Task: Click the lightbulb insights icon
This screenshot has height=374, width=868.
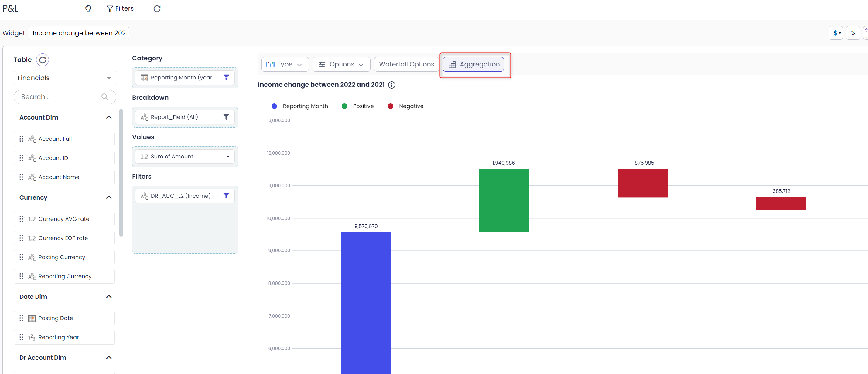Action: tap(88, 9)
